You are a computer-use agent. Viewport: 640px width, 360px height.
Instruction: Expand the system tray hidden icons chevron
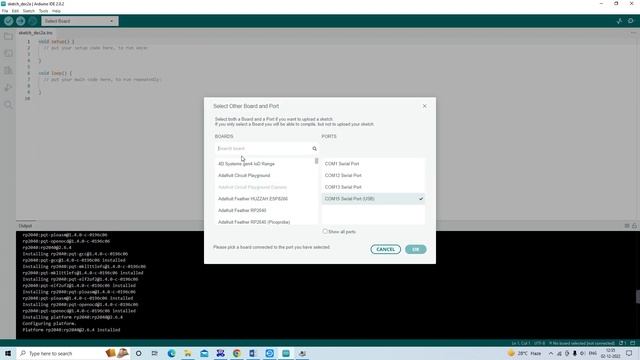pos(551,353)
